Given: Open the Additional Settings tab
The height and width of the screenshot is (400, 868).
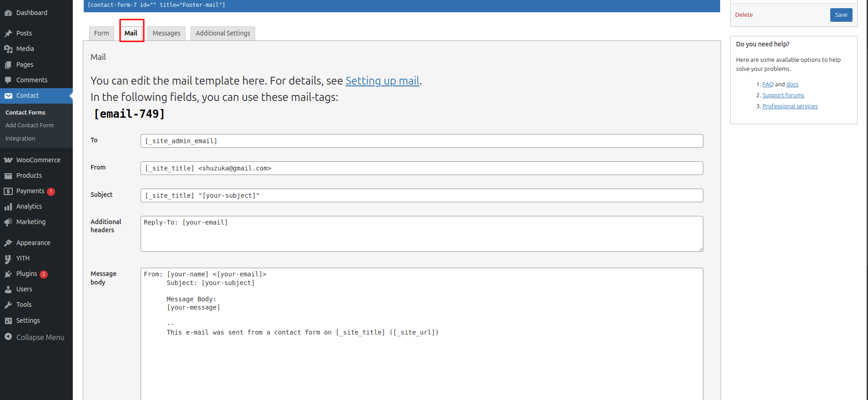Looking at the screenshot, I should 223,33.
